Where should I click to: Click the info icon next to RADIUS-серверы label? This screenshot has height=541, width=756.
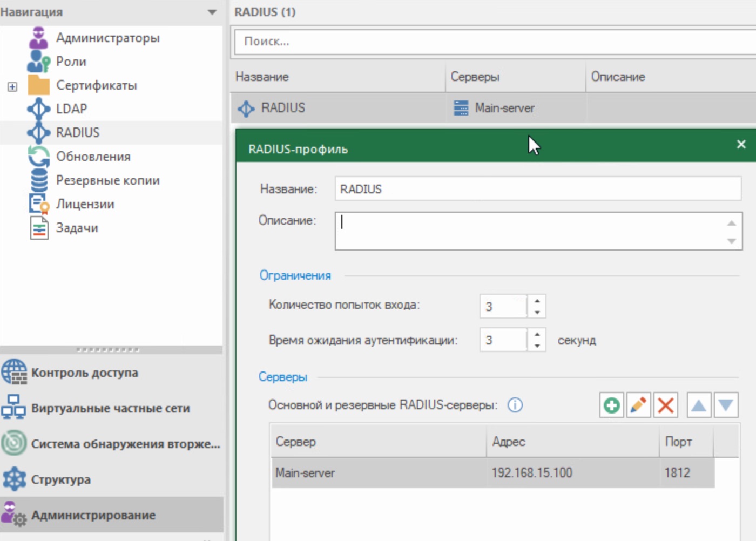tap(515, 405)
